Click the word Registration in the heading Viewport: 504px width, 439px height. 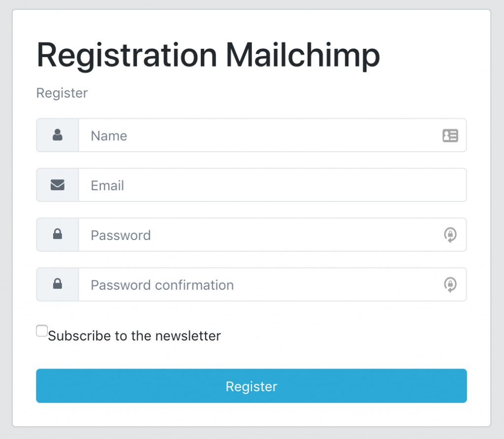(126, 55)
